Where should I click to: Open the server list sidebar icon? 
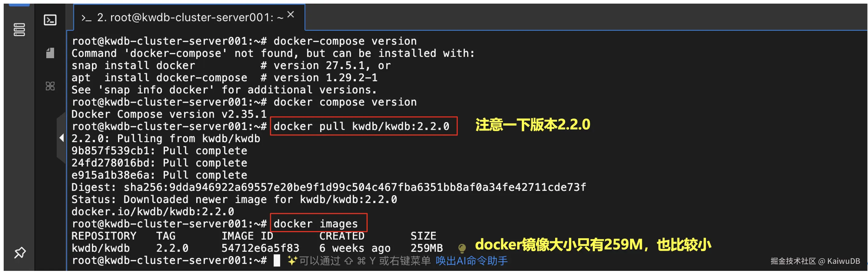click(19, 30)
